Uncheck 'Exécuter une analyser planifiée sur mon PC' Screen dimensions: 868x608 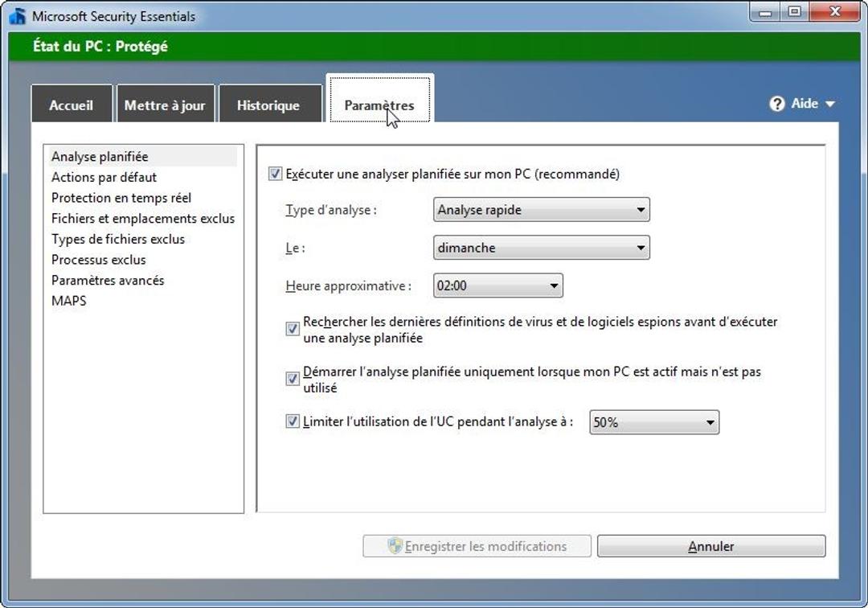(x=276, y=172)
